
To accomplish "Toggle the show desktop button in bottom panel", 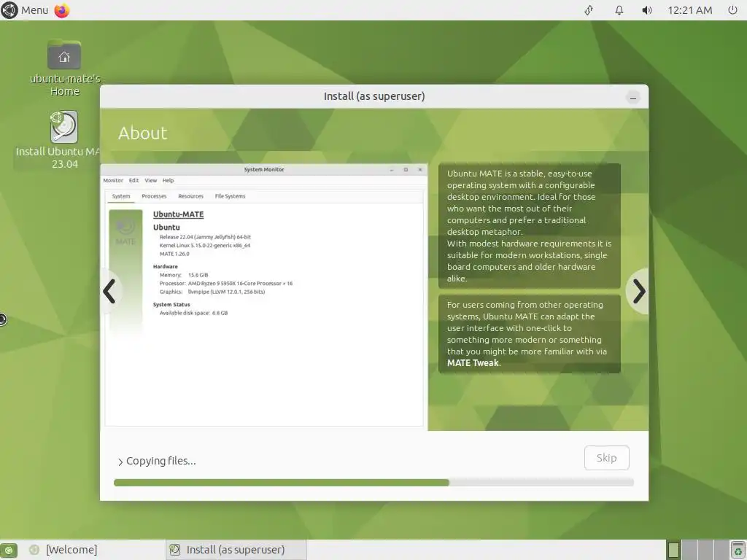I will [9, 550].
